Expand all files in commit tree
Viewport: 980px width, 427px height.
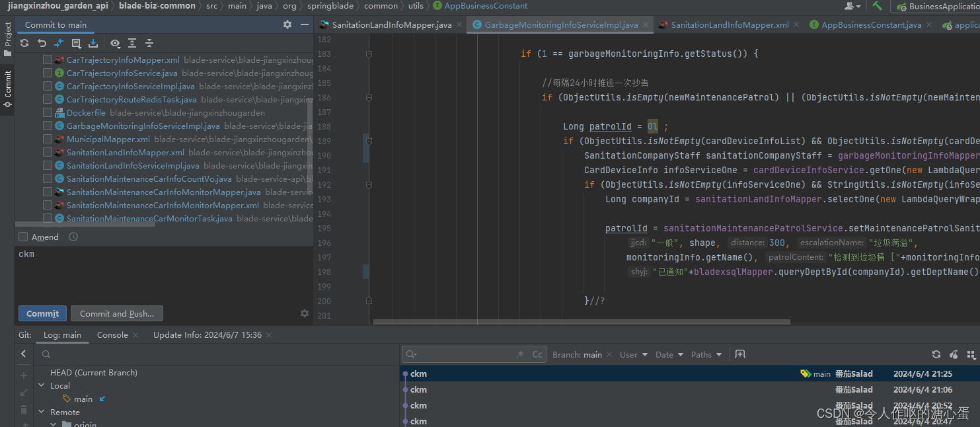point(132,43)
